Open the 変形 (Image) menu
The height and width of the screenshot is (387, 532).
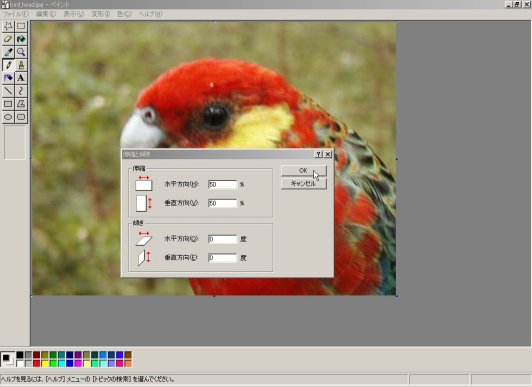(100, 14)
